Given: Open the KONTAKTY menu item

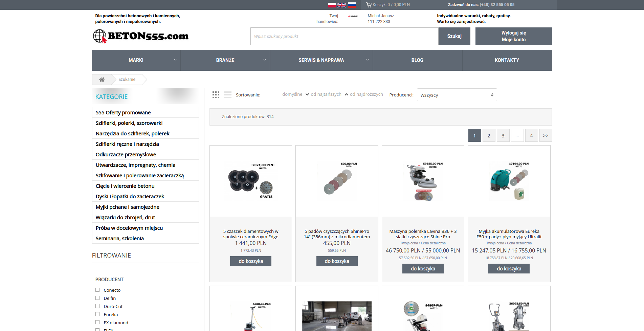Looking at the screenshot, I should pos(507,60).
